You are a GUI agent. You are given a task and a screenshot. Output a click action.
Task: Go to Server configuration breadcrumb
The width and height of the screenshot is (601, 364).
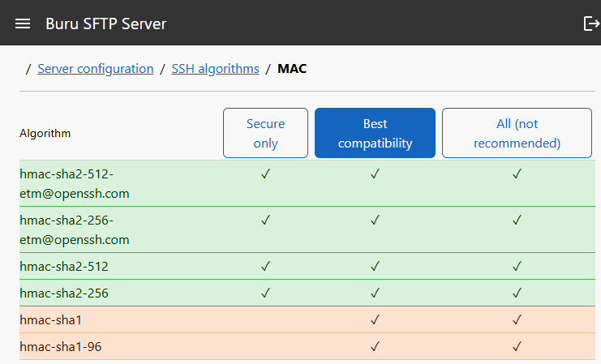pyautogui.click(x=96, y=69)
